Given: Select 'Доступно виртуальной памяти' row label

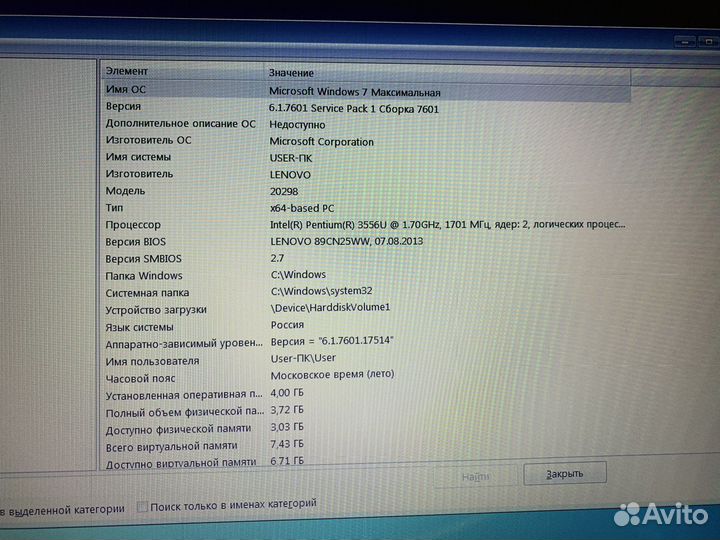Looking at the screenshot, I should tap(180, 463).
